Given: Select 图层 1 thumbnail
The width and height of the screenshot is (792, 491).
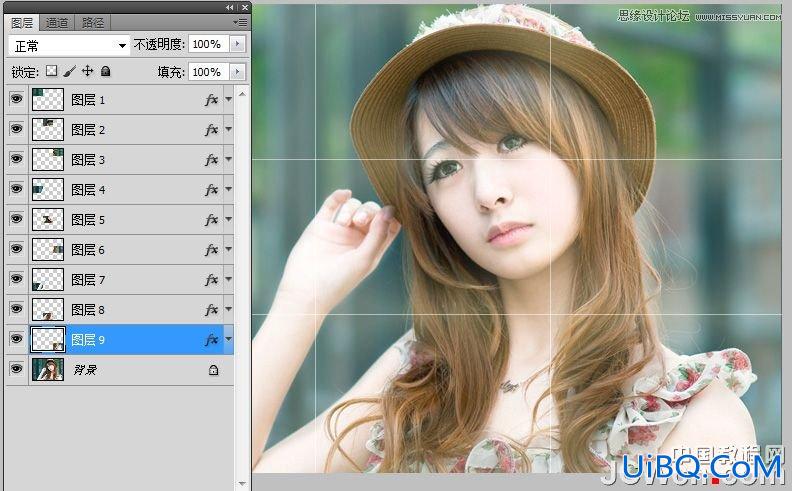Looking at the screenshot, I should click(x=48, y=100).
